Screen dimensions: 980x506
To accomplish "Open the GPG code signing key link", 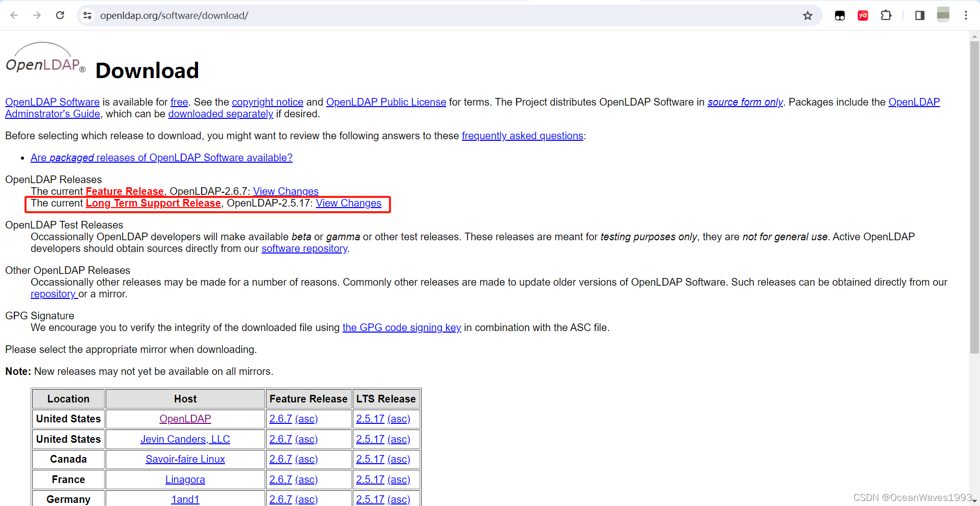I will pos(402,327).
